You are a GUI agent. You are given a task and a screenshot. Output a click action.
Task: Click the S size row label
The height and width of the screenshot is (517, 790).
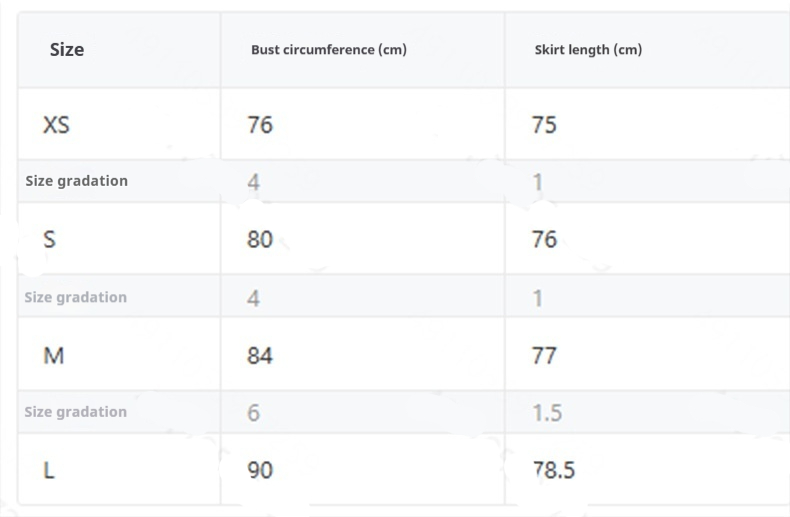pyautogui.click(x=49, y=239)
